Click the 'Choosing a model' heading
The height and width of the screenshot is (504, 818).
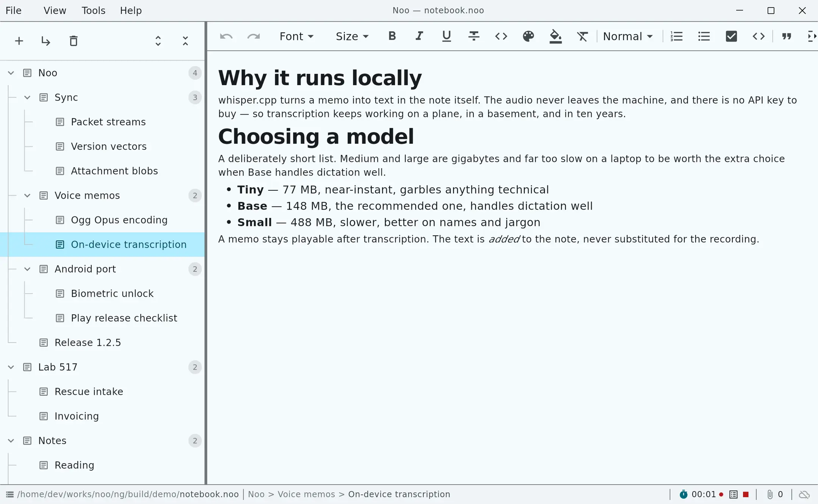316,137
